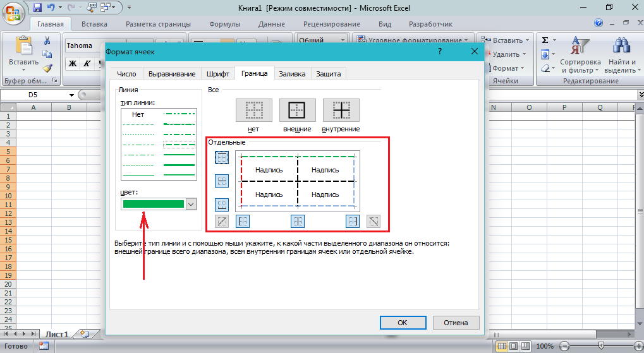Click macro recording icon in status bar
Image resolution: width=644 pixels, height=353 pixels.
click(44, 346)
